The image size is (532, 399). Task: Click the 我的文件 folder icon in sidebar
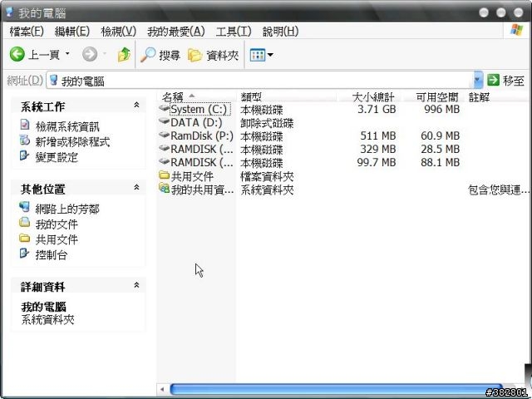(24, 222)
